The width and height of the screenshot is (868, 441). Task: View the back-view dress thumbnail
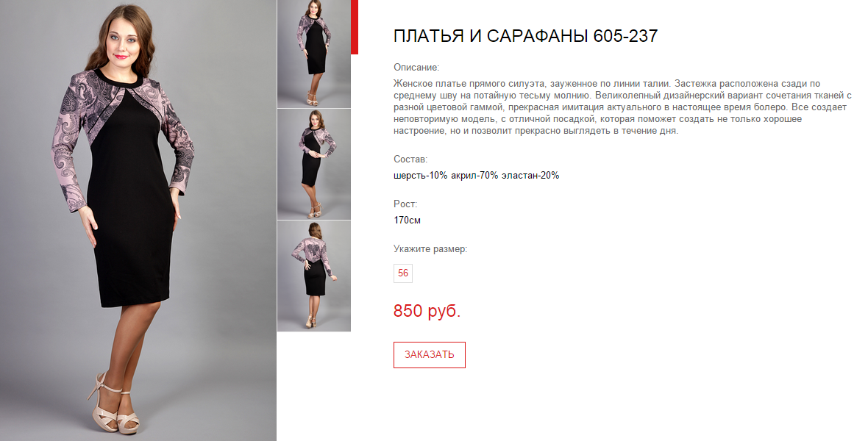[x=314, y=276]
